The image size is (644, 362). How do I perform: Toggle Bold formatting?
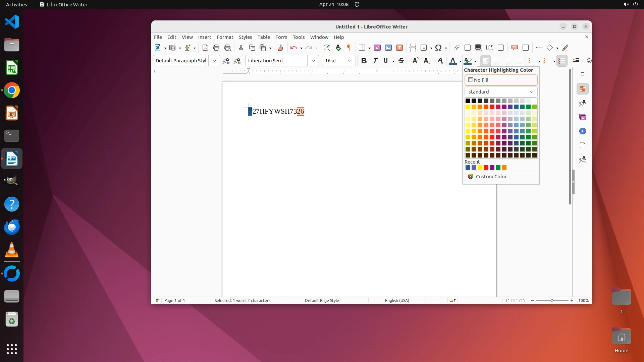coord(364,61)
